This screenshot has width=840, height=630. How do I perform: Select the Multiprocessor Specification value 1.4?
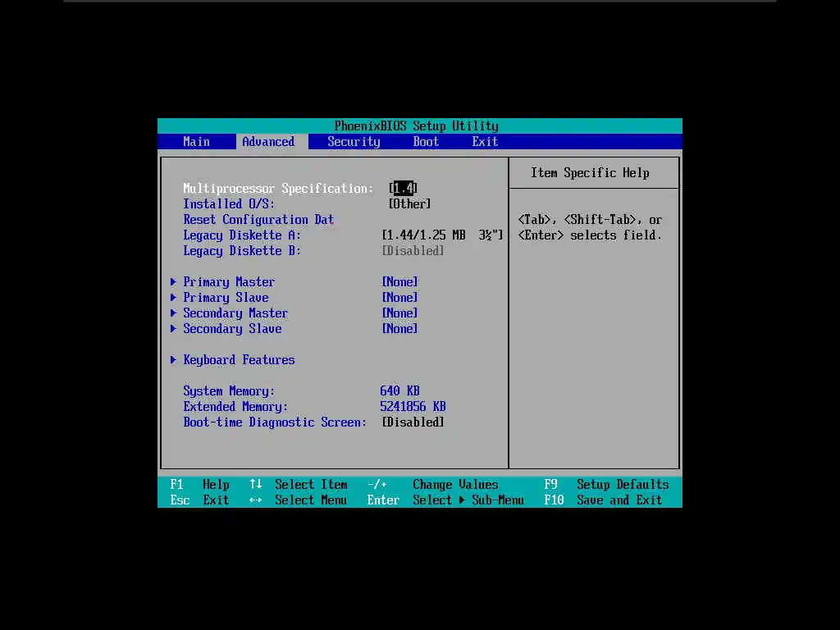[403, 188]
